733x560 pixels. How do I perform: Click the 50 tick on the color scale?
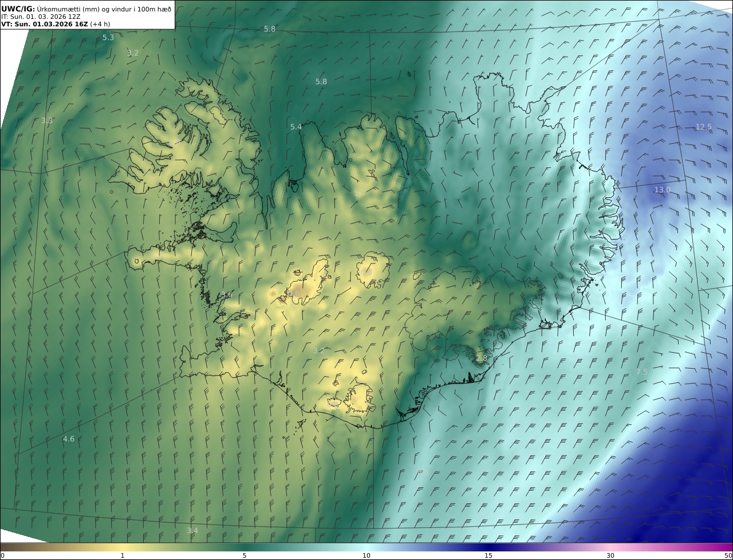pyautogui.click(x=728, y=555)
